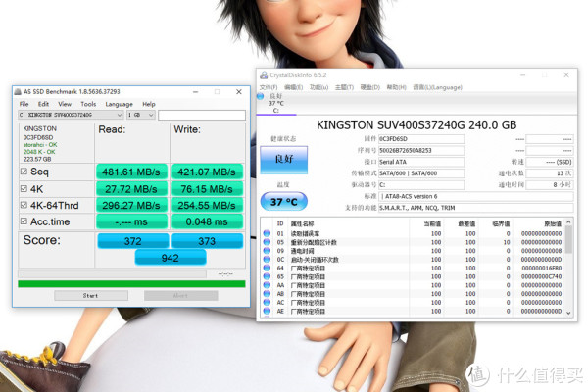Click the 37 °C temperature button
The width and height of the screenshot is (588, 392).
point(284,202)
